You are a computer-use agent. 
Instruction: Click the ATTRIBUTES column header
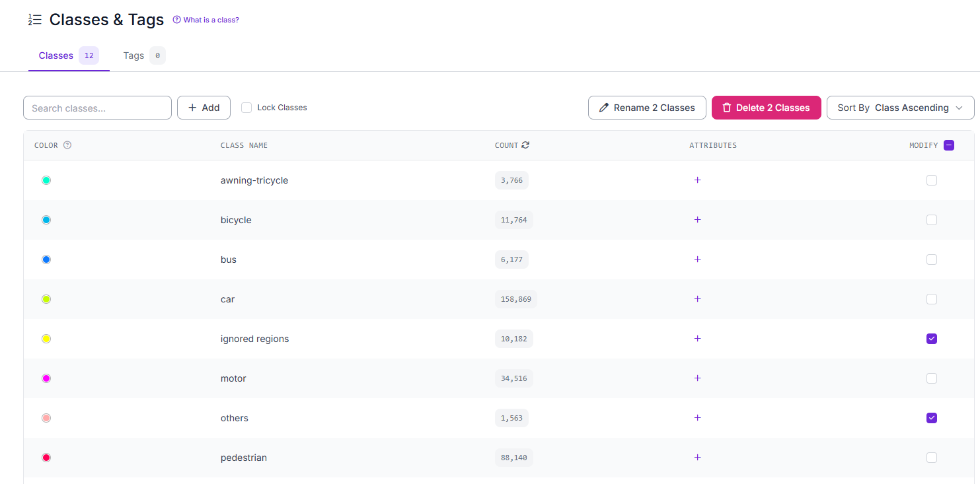coord(713,145)
